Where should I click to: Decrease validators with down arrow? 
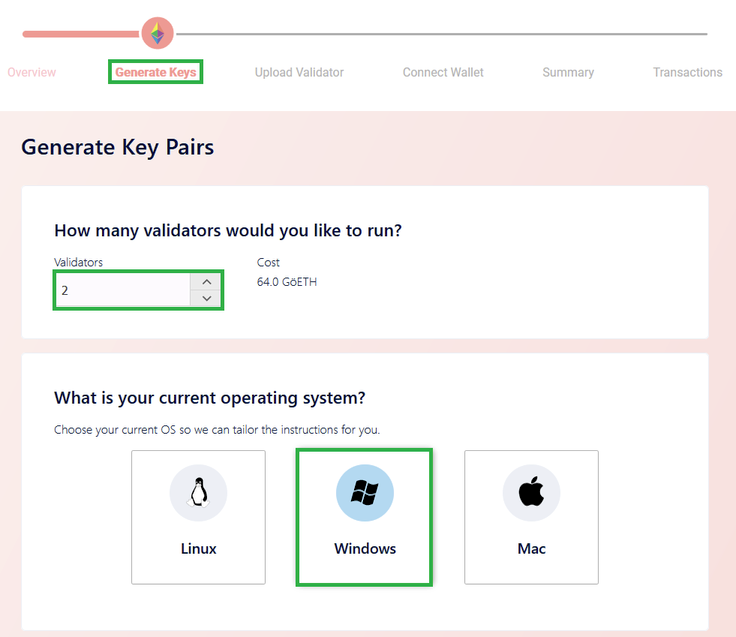[207, 298]
